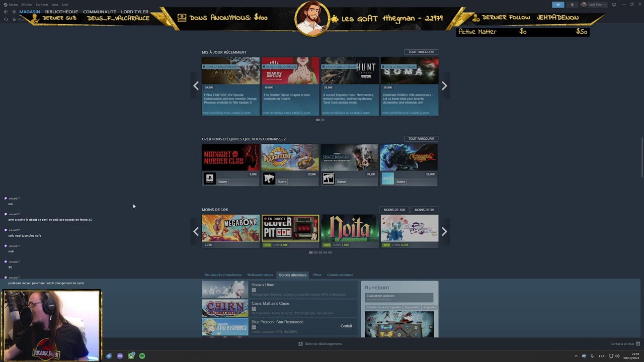Image resolution: width=644 pixels, height=362 pixels.
Task: Click Suivre next to Aspyr
Action: click(401, 182)
